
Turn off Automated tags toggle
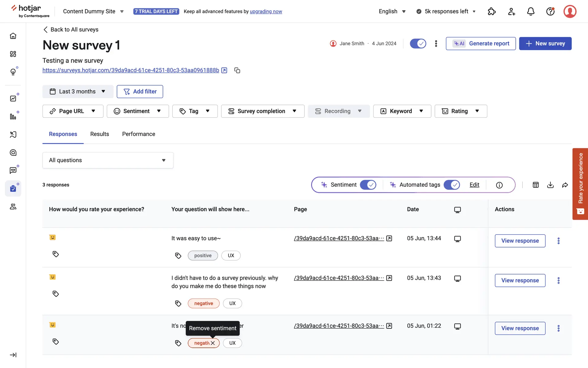(452, 185)
